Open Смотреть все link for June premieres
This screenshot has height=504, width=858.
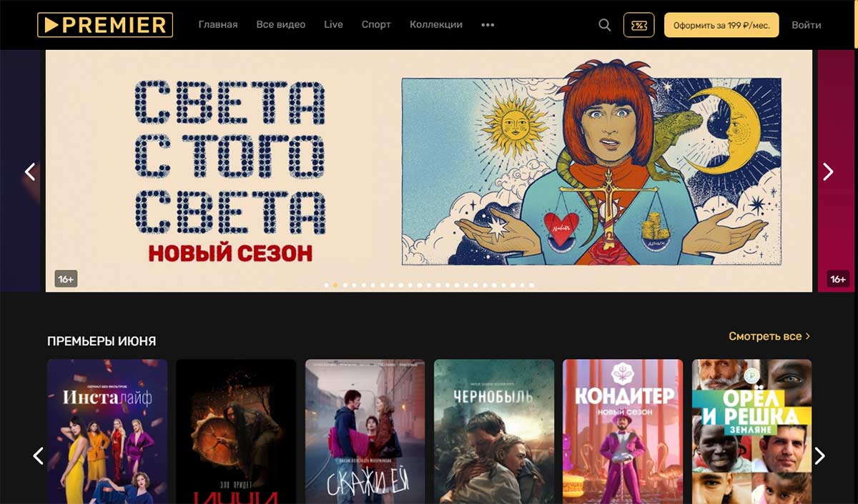(x=769, y=336)
